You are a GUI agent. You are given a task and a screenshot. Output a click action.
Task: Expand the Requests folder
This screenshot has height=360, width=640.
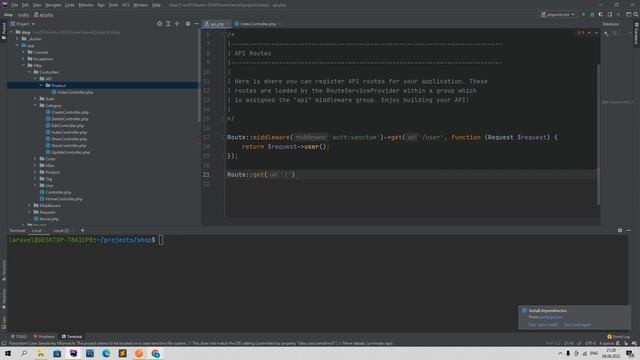click(29, 212)
